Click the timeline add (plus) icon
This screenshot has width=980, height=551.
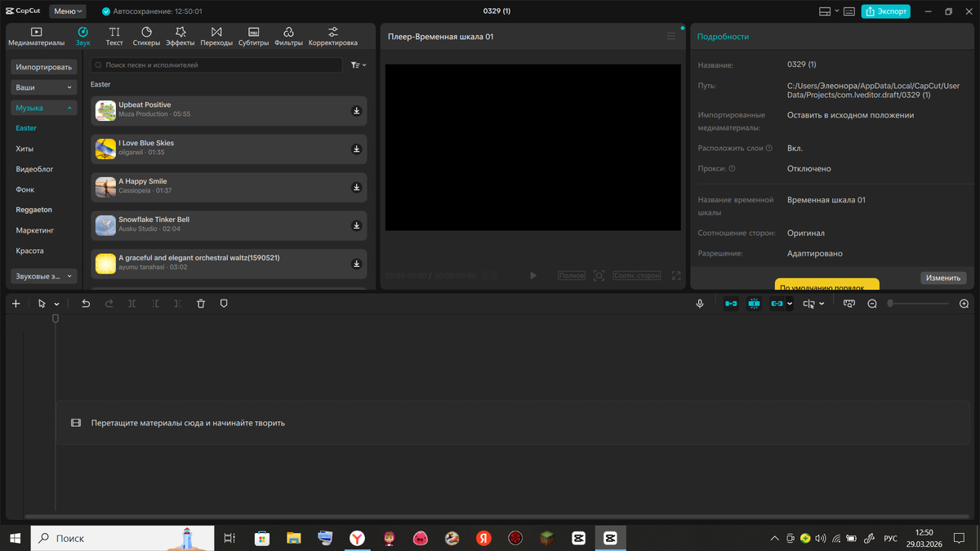16,304
